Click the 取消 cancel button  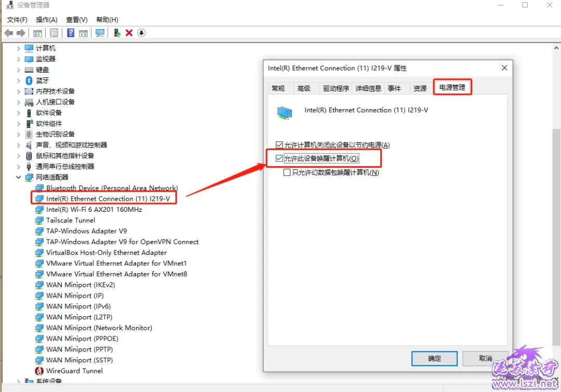(x=486, y=358)
